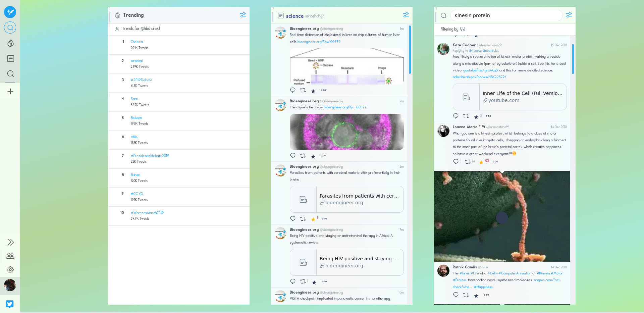Reply to the cerebral malaria tweet
This screenshot has width=644, height=313.
[x=293, y=219]
